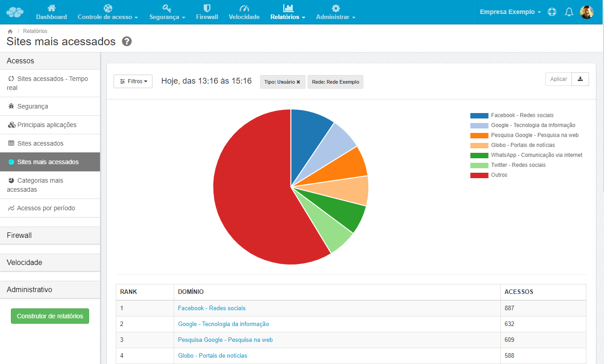Open the Dashboard home icon

click(52, 8)
